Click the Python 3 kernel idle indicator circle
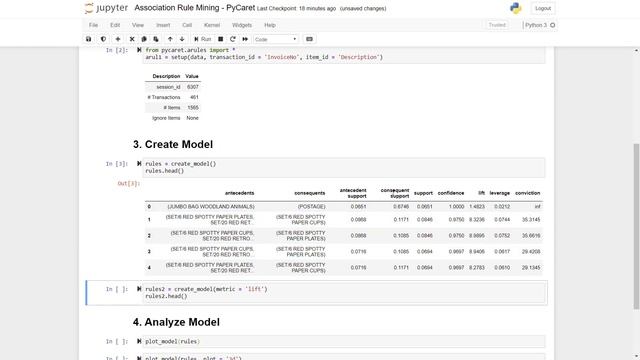Viewport: 640px width, 360px height. click(553, 25)
